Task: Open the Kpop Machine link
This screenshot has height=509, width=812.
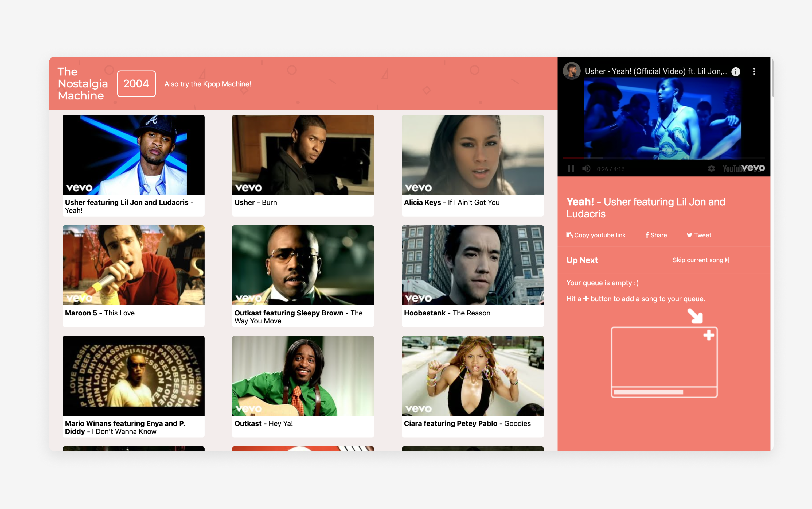Action: 208,84
